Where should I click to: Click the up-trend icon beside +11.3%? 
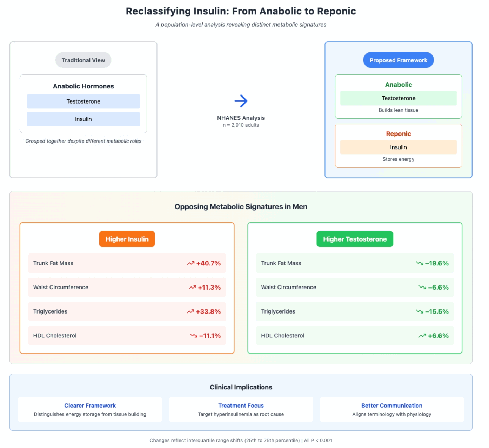[192, 288]
